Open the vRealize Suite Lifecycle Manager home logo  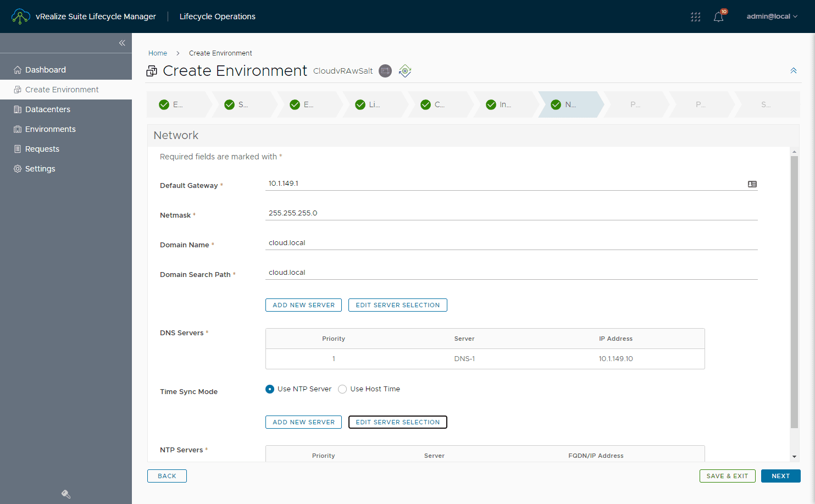pos(20,16)
